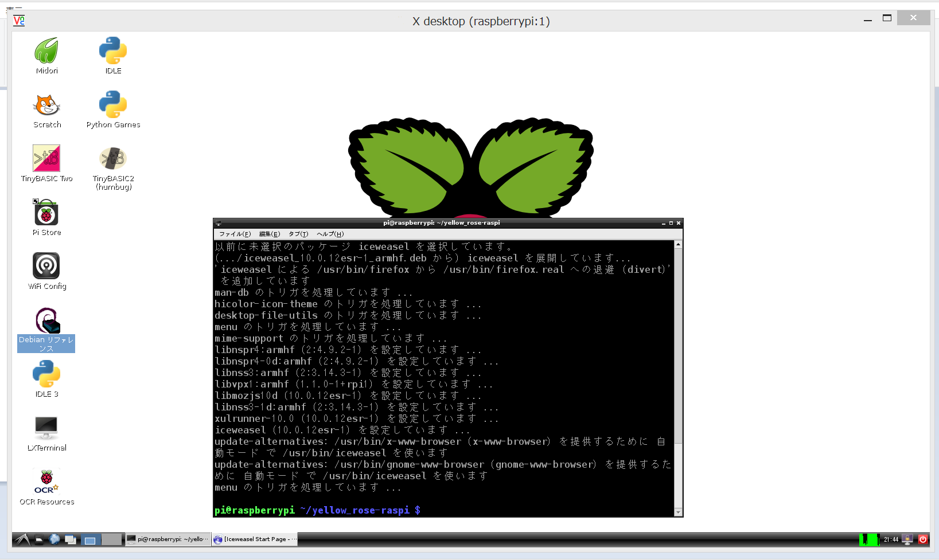The image size is (939, 560).
Task: Switch to the second desktop in pager
Action: [x=112, y=539]
